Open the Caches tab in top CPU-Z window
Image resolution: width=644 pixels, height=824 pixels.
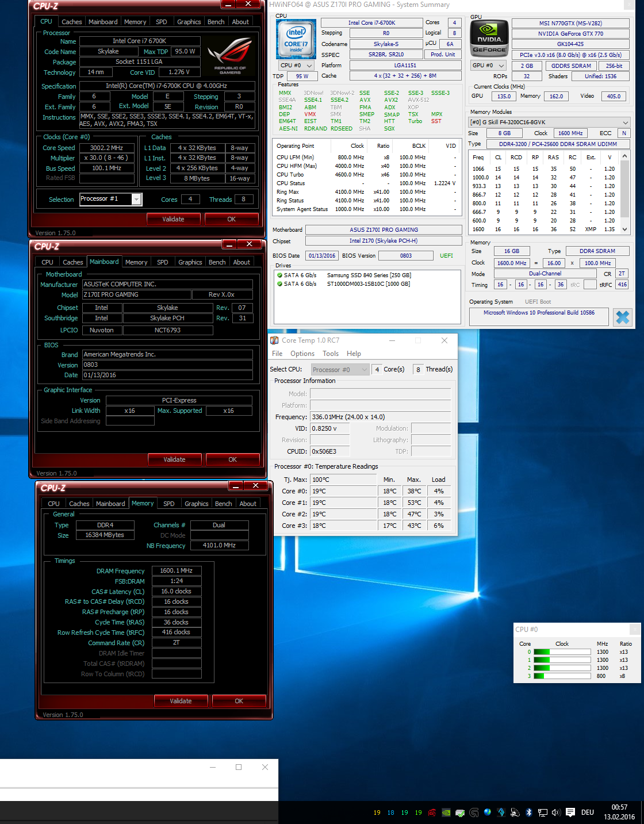tap(72, 22)
